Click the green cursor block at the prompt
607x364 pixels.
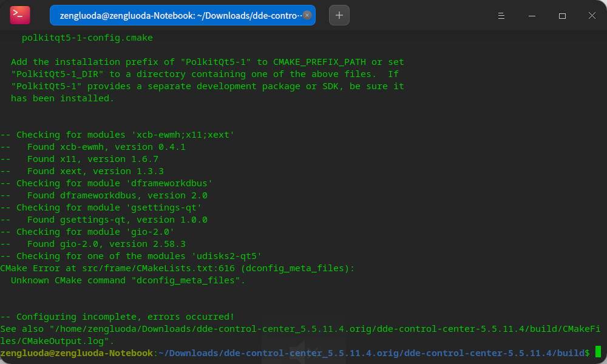pos(600,352)
